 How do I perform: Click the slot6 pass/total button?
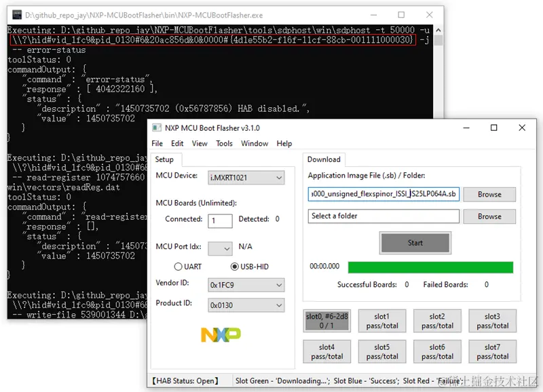click(x=437, y=351)
